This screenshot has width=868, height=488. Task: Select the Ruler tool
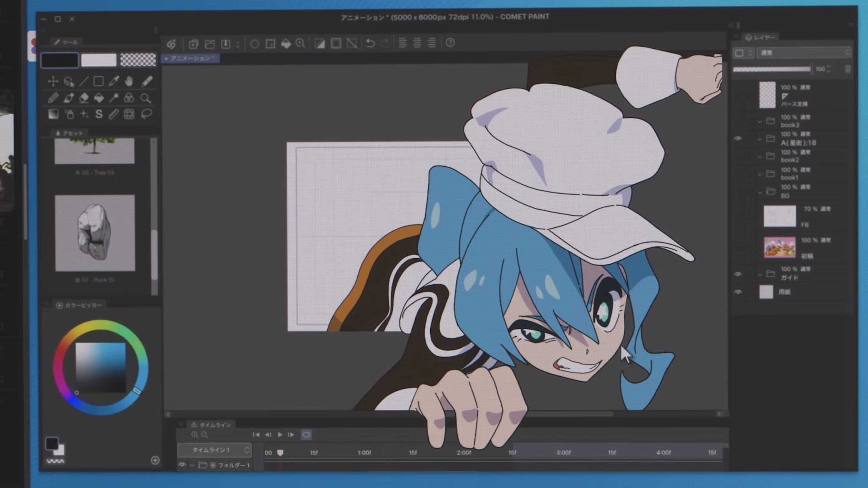click(x=114, y=114)
